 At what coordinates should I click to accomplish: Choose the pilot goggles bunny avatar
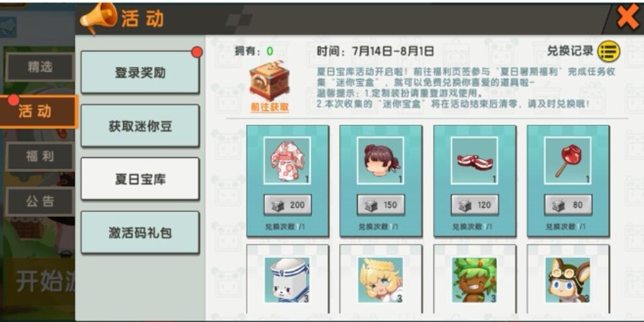tap(568, 280)
